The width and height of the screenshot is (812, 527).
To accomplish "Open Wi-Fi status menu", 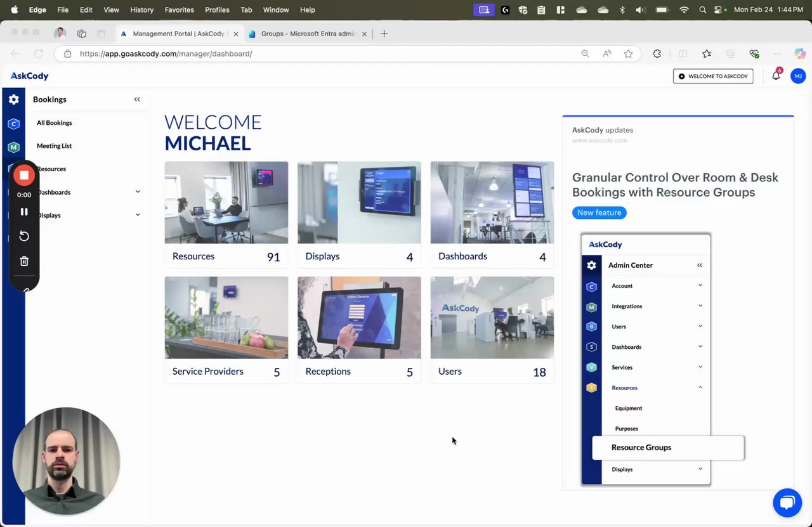I will pos(684,10).
